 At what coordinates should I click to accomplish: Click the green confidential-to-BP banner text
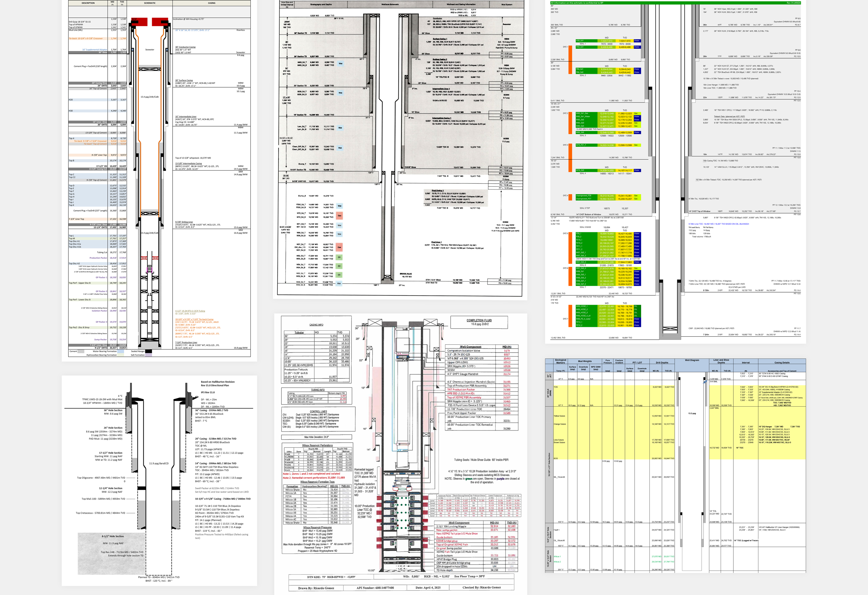pos(577,3)
